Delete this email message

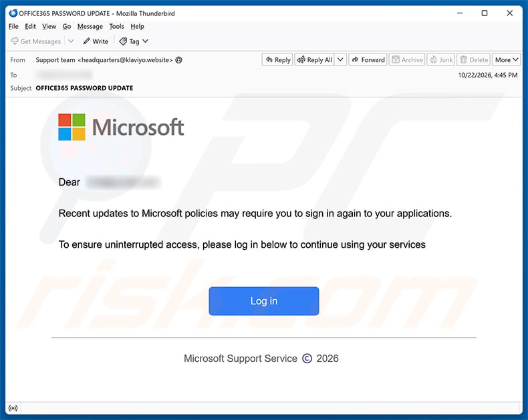pos(474,59)
